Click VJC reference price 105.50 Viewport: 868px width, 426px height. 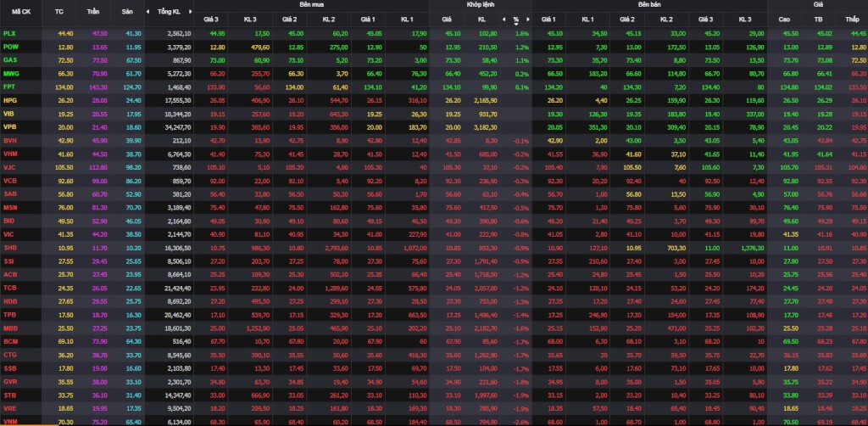point(64,167)
